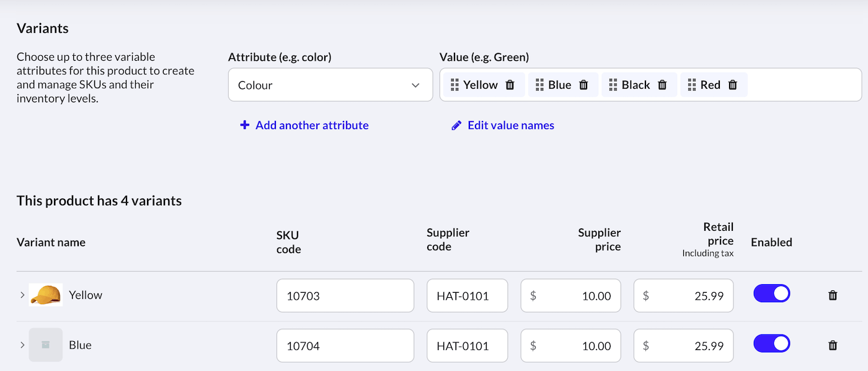The height and width of the screenshot is (371, 868).
Task: Click the Variant name column header
Action: 51,243
